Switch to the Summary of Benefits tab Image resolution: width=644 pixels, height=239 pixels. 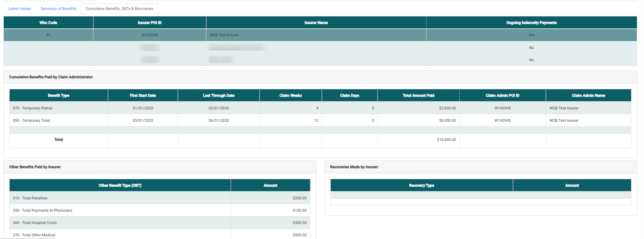click(x=58, y=9)
